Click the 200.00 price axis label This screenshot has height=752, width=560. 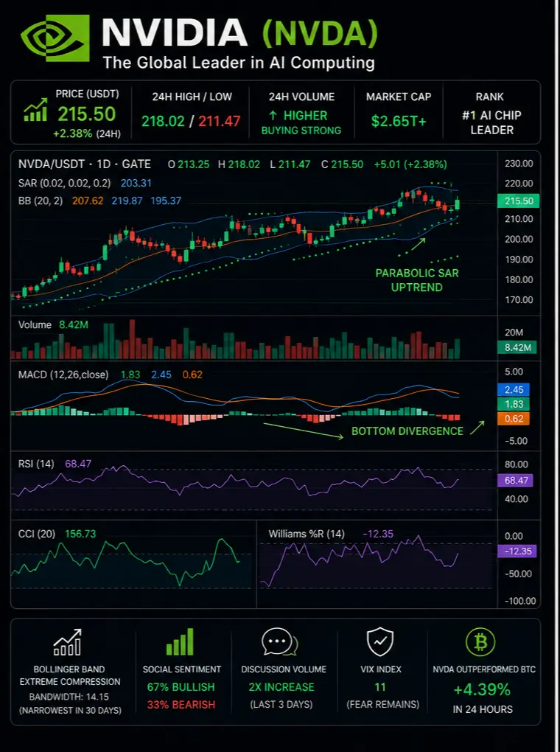[519, 240]
